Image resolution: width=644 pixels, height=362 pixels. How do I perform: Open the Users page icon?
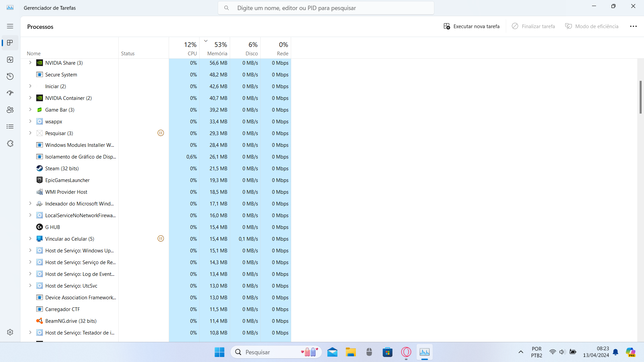(x=10, y=110)
